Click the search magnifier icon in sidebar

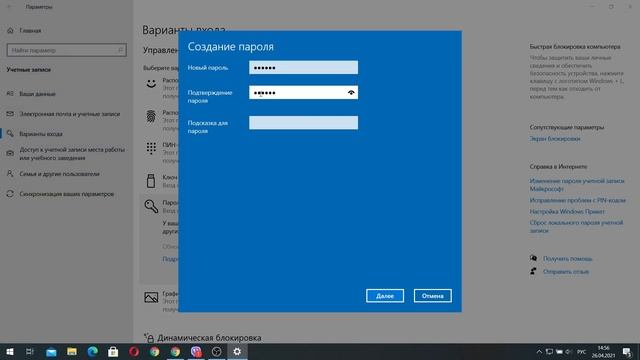120,50
